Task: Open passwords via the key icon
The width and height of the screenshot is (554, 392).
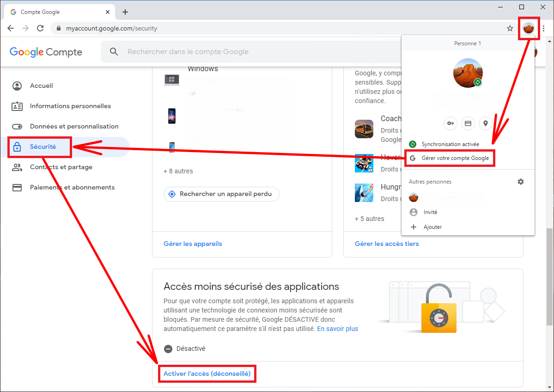Action: point(451,123)
